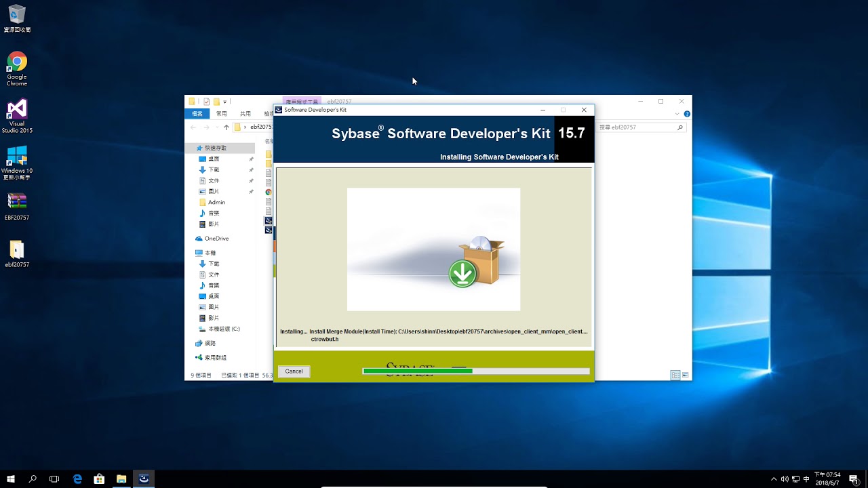Select the Chrome HTML file icon in file list
868x488 pixels.
pos(269,192)
